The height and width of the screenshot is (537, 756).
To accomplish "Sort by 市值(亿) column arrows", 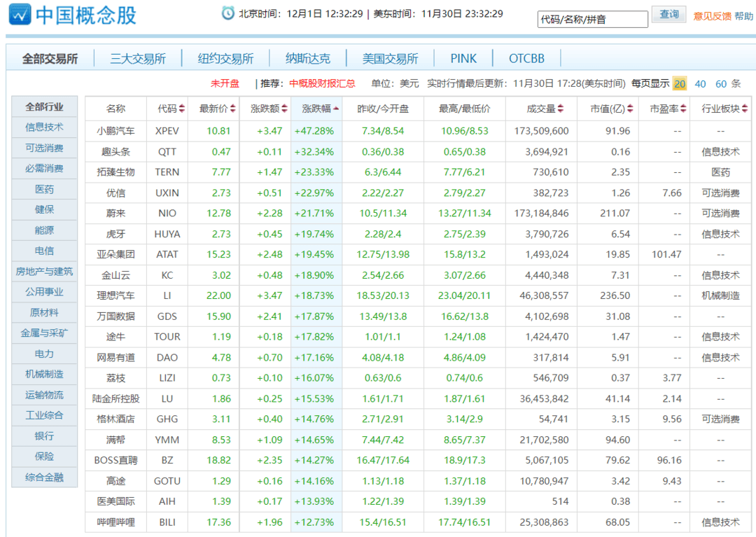I will tap(630, 109).
